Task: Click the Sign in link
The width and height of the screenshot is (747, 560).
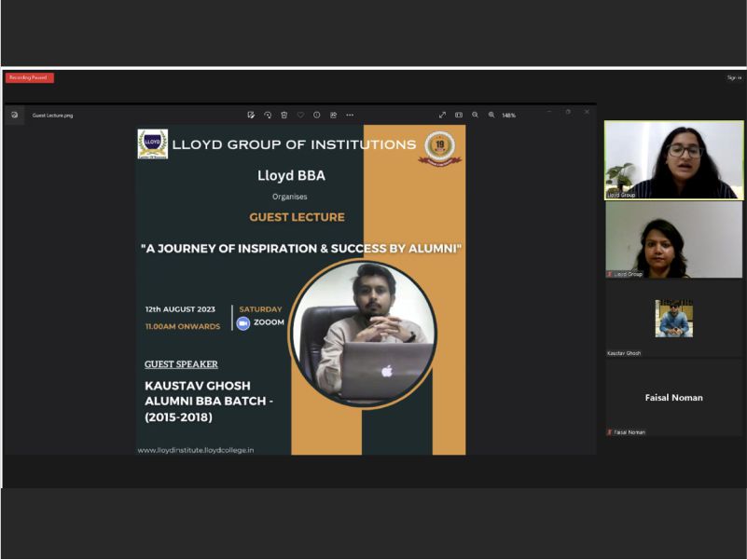Action: [x=734, y=77]
